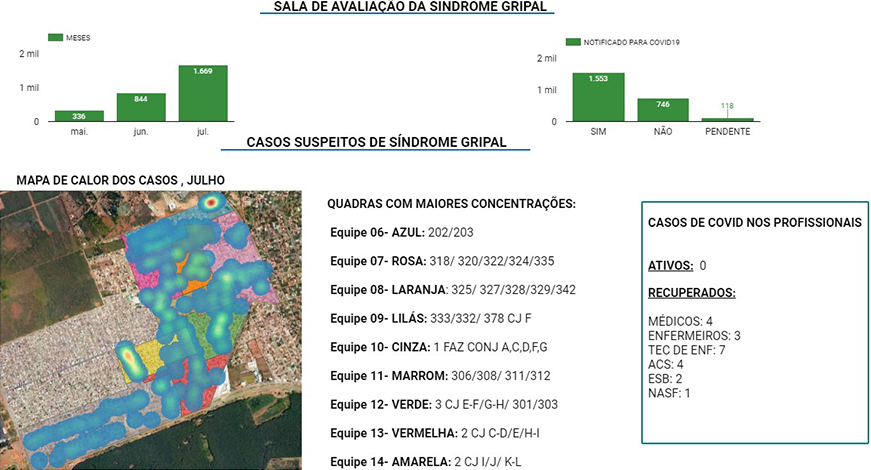Click the MAPA DE CALOR DOS CASOS, JULHO label
871x470 pixels.
tap(121, 180)
